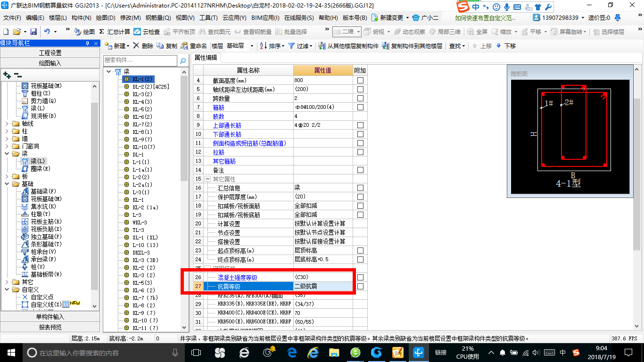Screen dimensions: 644x362
Task: Select DL-2(2)[4C25] in component list
Action: [x=150, y=87]
